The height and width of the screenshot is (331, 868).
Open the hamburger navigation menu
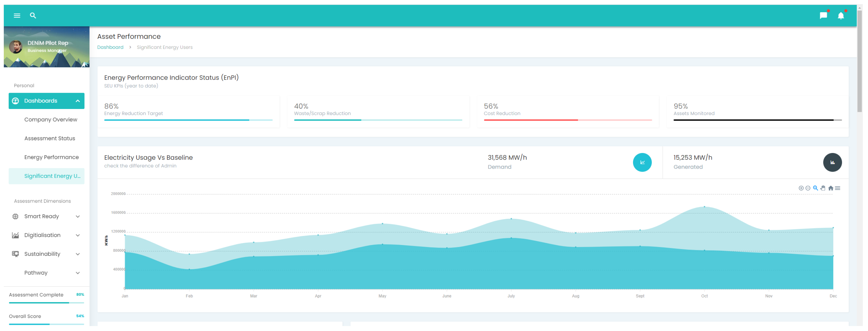[x=17, y=15]
